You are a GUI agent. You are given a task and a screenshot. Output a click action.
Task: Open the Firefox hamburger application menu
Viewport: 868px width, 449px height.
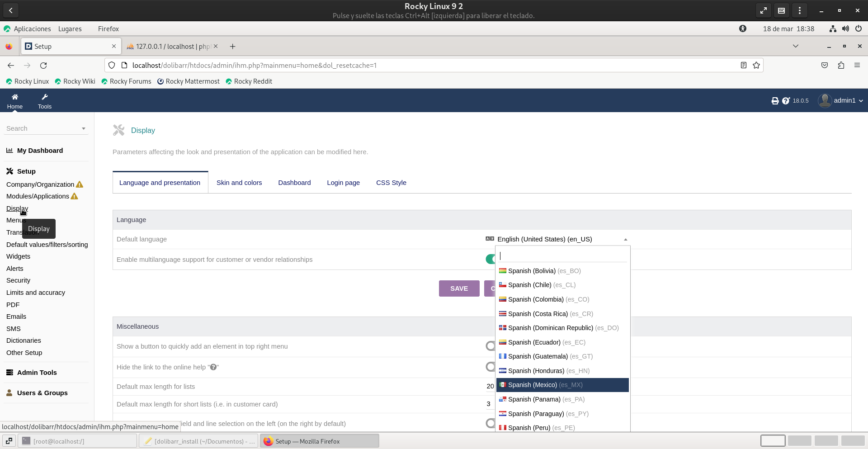tap(857, 66)
